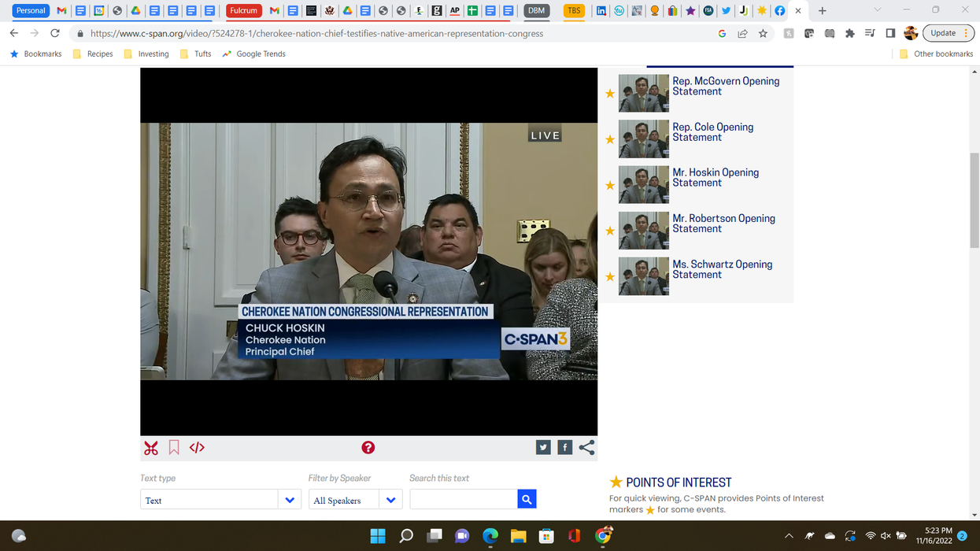Click inside the Search this text field
980x551 pixels.
click(463, 499)
